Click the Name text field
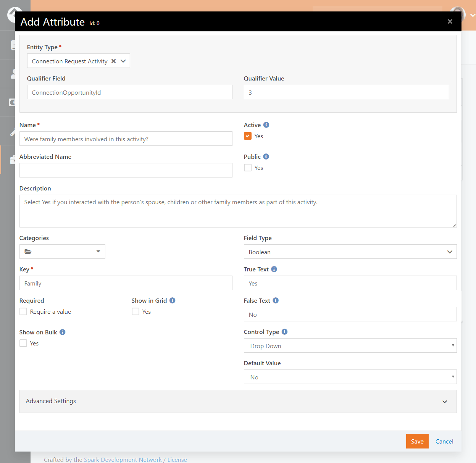476x463 pixels. (x=126, y=139)
